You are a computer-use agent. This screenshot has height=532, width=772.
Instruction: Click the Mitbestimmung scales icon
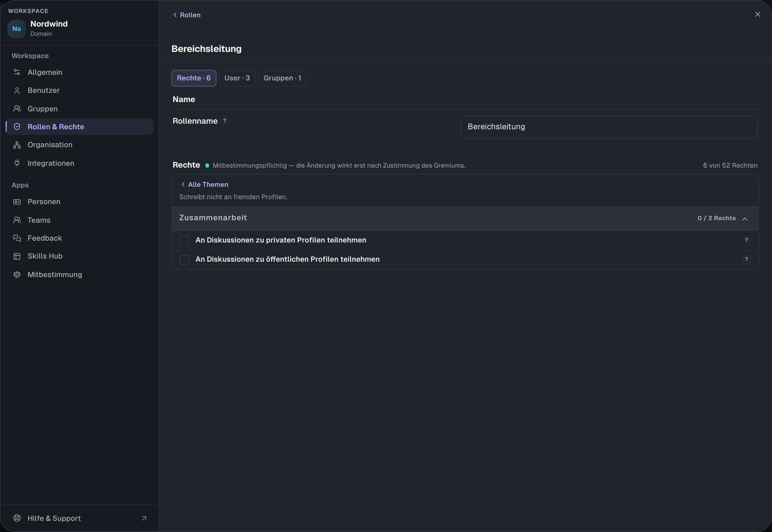(17, 274)
